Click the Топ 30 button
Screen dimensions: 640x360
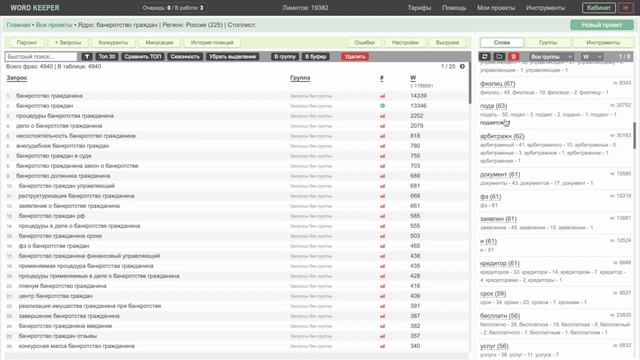107,57
